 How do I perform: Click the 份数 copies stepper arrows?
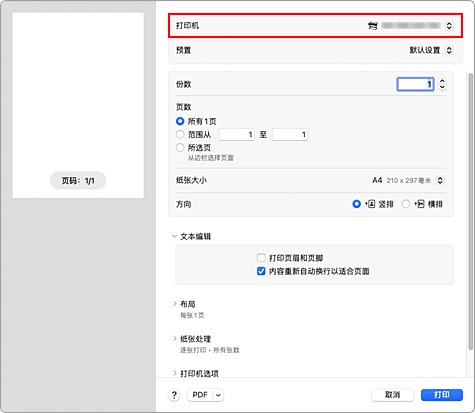pos(442,84)
